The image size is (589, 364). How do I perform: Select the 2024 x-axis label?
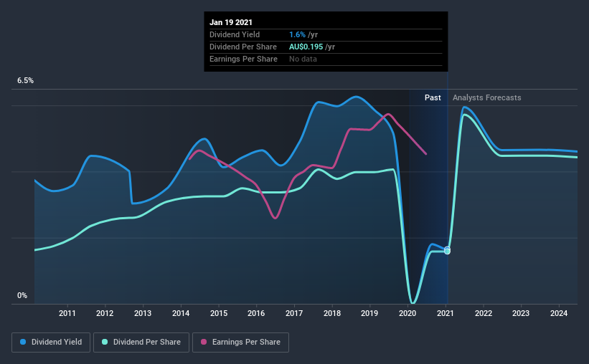(x=559, y=313)
